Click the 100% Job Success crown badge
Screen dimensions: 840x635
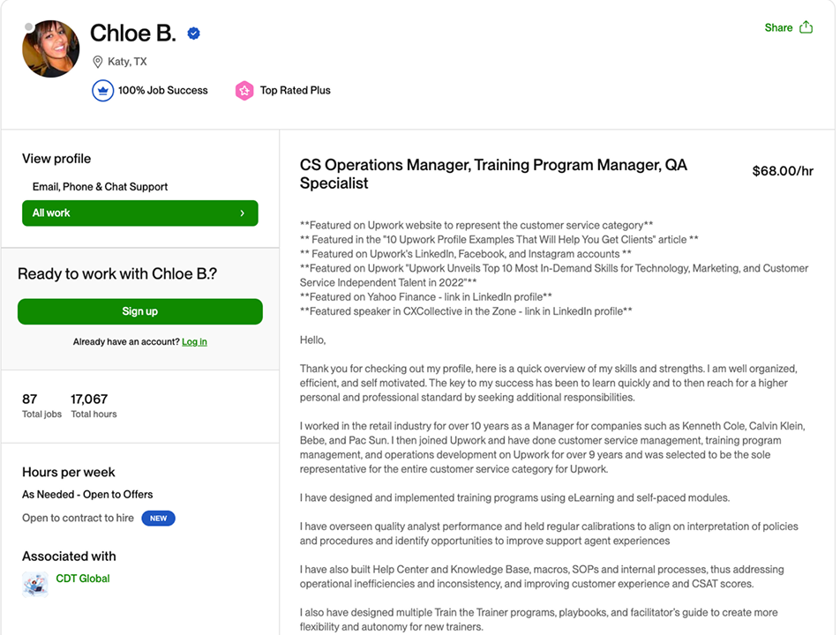point(103,90)
